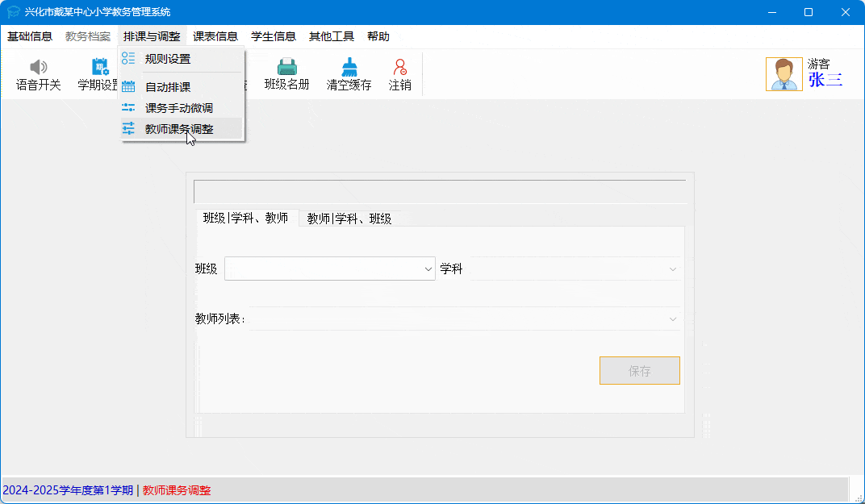
Task: Open the 课表信息 menu
Action: pos(215,36)
